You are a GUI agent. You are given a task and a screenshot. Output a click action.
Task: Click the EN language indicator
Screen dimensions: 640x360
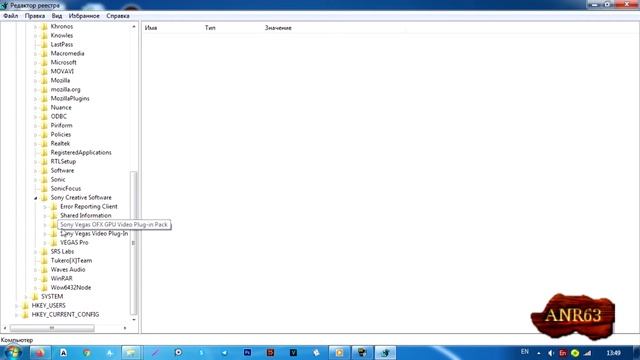pyautogui.click(x=524, y=352)
